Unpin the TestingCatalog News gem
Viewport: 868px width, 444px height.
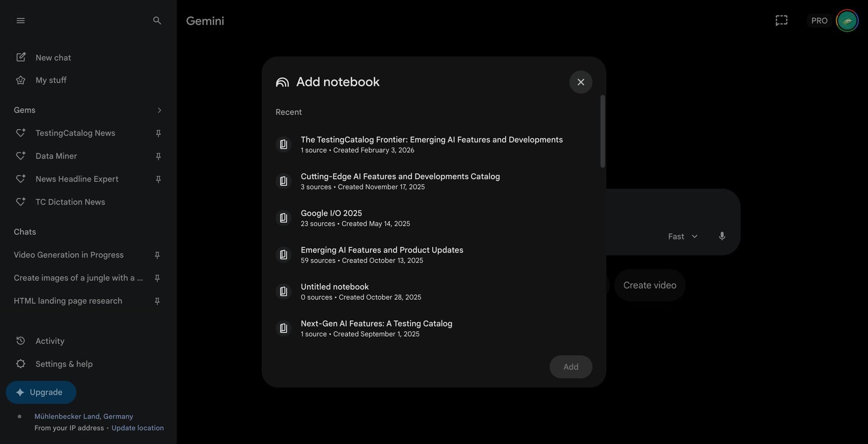158,133
